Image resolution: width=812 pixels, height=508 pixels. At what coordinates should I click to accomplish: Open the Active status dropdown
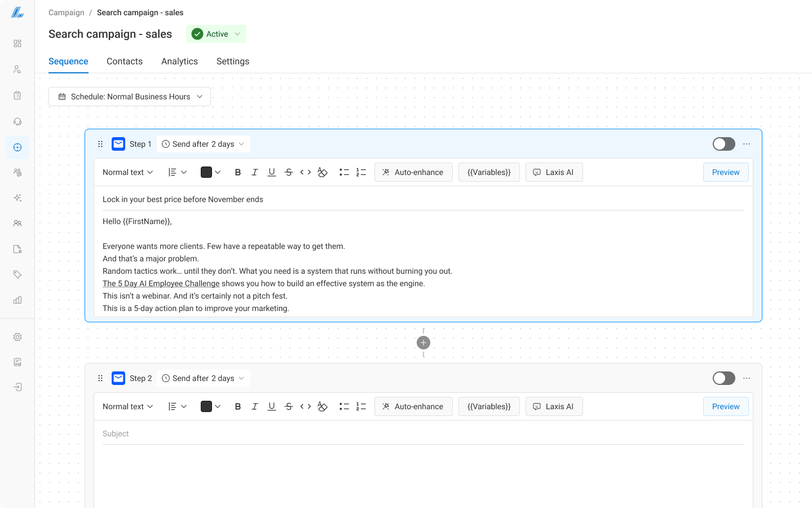pyautogui.click(x=217, y=34)
